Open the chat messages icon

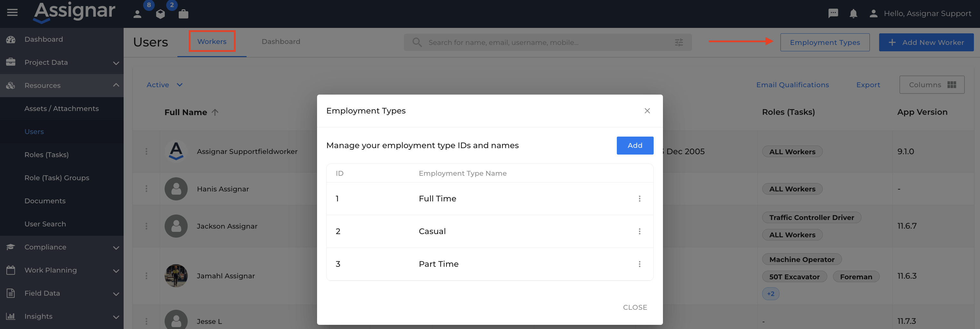(833, 13)
